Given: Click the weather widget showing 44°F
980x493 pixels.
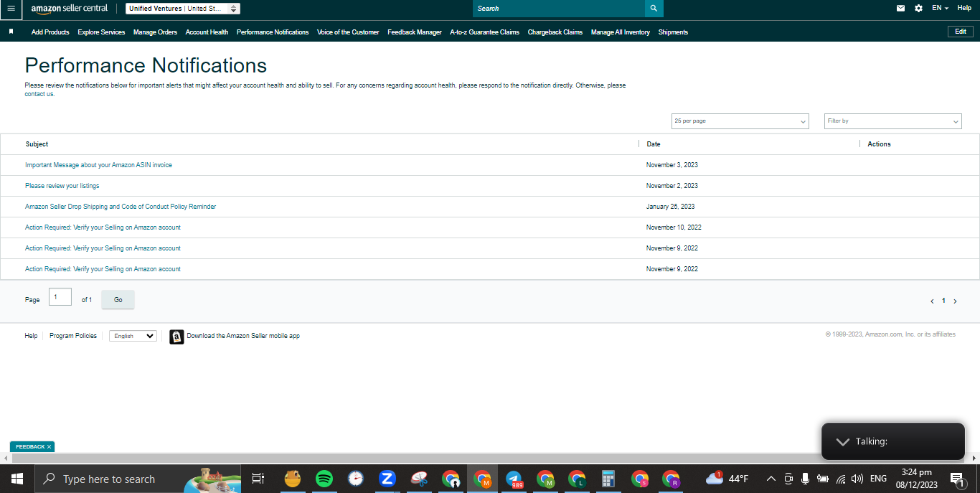Looking at the screenshot, I should [x=727, y=479].
